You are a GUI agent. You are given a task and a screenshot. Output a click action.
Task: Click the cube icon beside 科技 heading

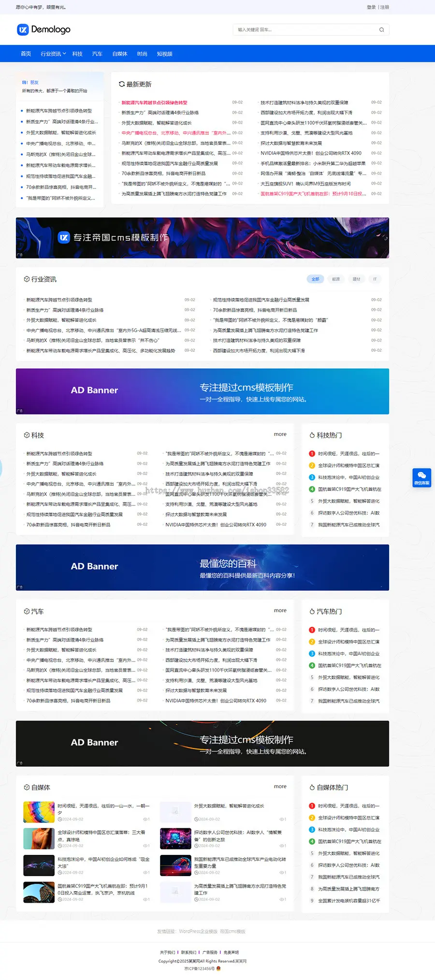tap(27, 435)
